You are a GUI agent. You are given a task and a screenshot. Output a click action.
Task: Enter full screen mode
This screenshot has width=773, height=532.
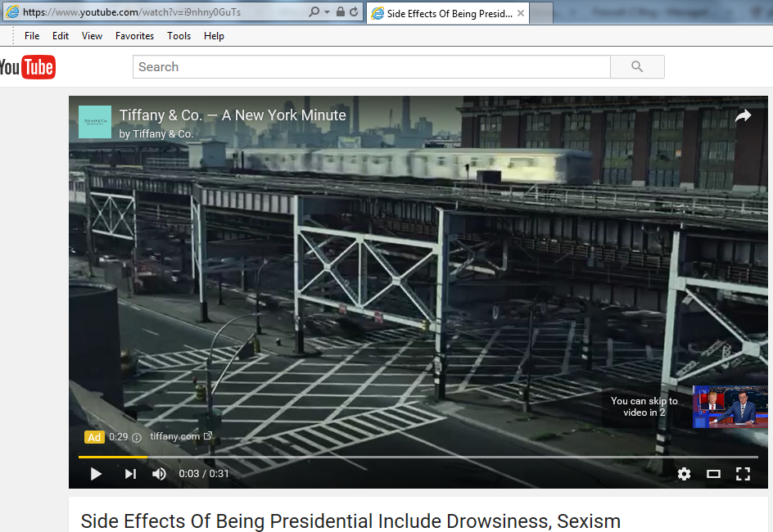coord(743,474)
